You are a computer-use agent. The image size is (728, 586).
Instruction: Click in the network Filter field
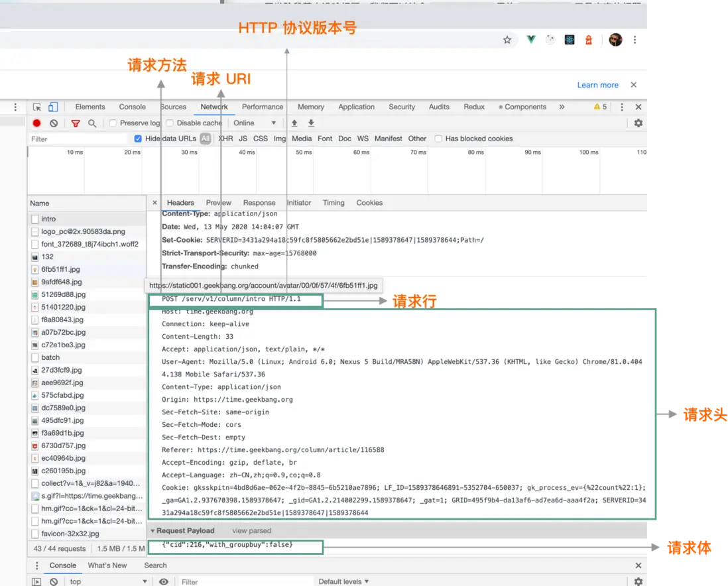(79, 139)
